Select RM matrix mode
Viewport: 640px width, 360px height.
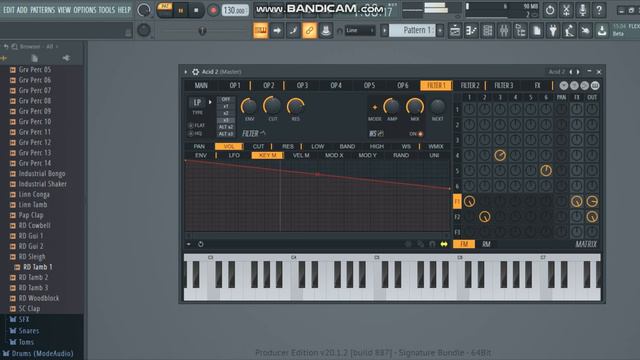(x=486, y=244)
